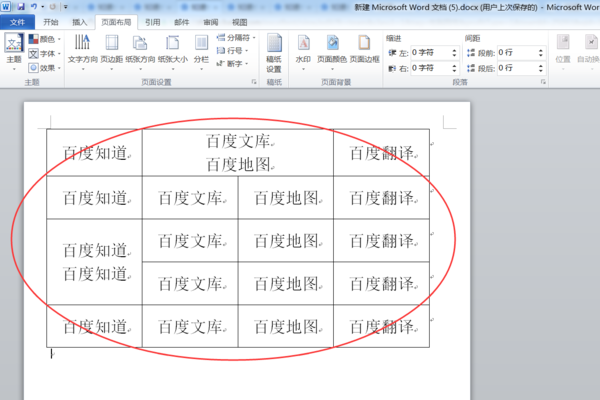
Task: Switch to the 插入 (Insert) tab
Action: click(80, 22)
